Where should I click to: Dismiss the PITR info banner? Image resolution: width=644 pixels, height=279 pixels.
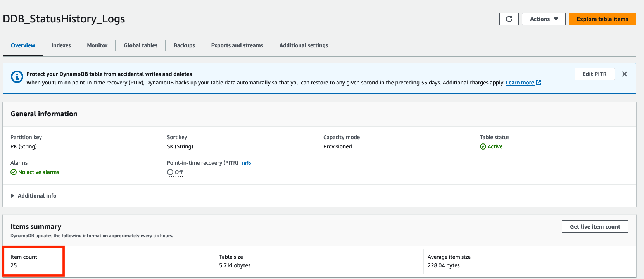click(624, 74)
